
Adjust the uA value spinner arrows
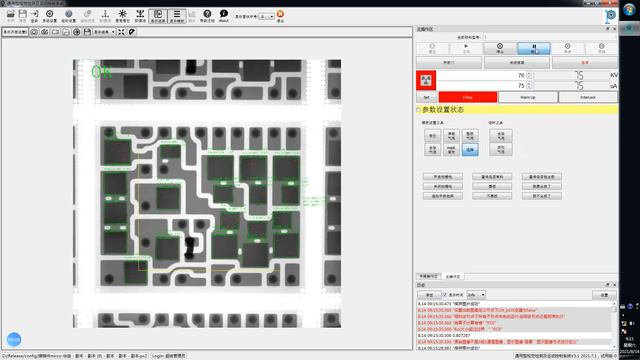(x=529, y=86)
